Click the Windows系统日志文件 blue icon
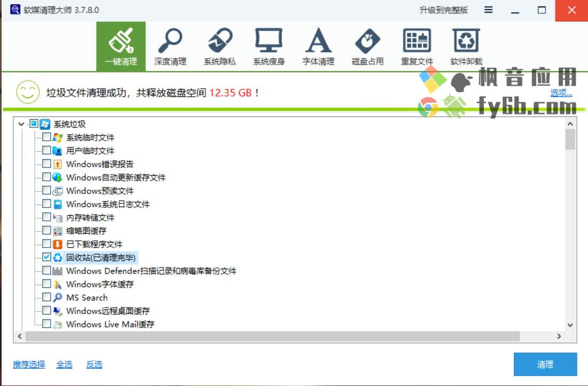Viewport: 588px width, 386px height. pyautogui.click(x=58, y=204)
